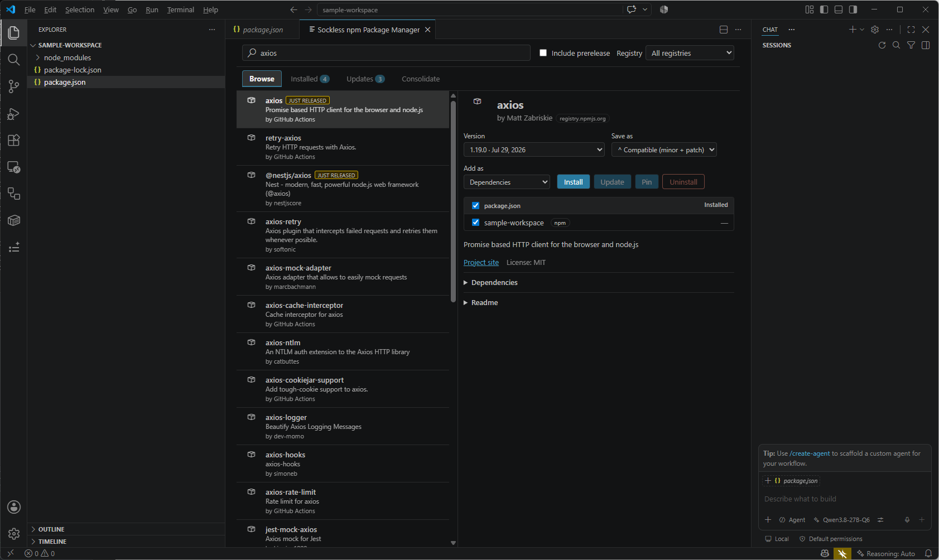Select the axios-mock-adapter package
Viewport: 939px width, 560px height.
click(x=343, y=277)
